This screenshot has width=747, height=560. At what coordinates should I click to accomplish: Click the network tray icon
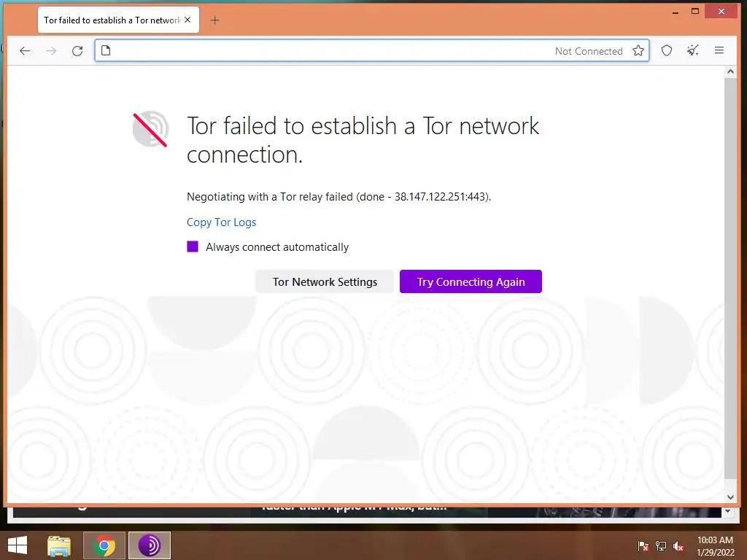[x=661, y=546]
